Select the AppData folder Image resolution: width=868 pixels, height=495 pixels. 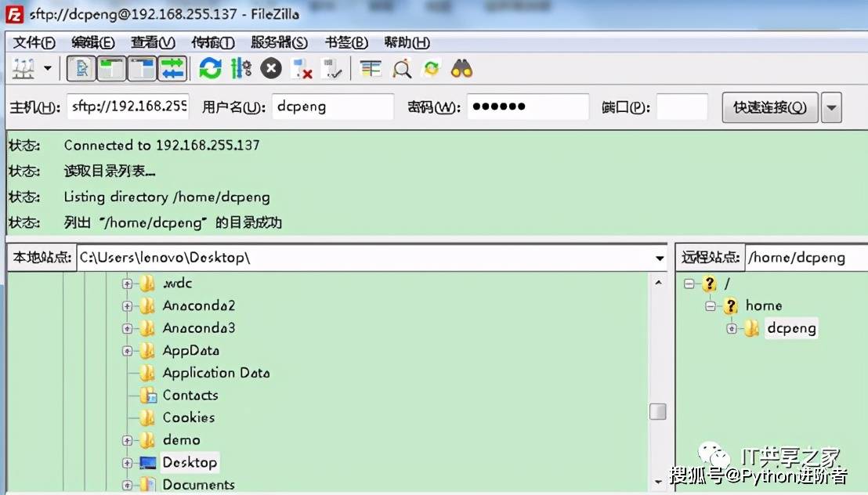(191, 351)
